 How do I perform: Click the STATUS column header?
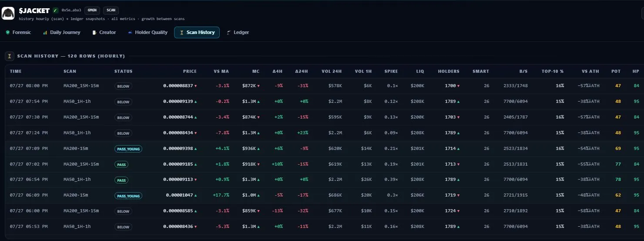tap(124, 71)
